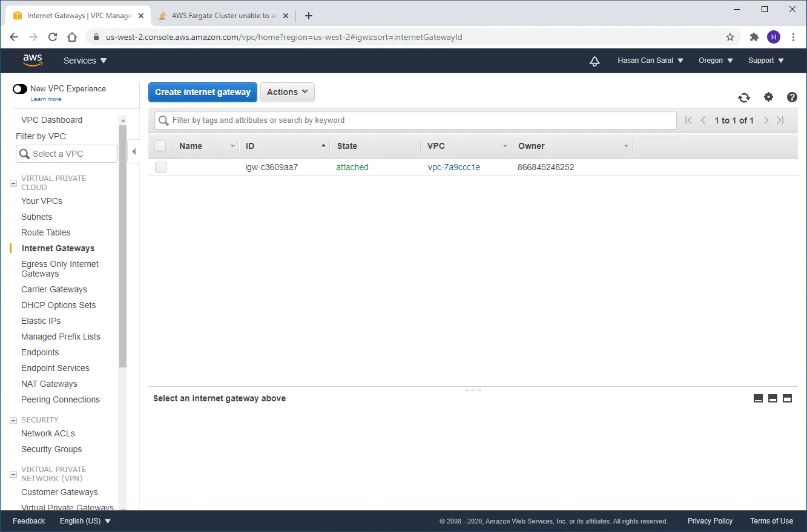Image resolution: width=807 pixels, height=532 pixels.
Task: Refresh the internet gateways list
Action: point(744,97)
